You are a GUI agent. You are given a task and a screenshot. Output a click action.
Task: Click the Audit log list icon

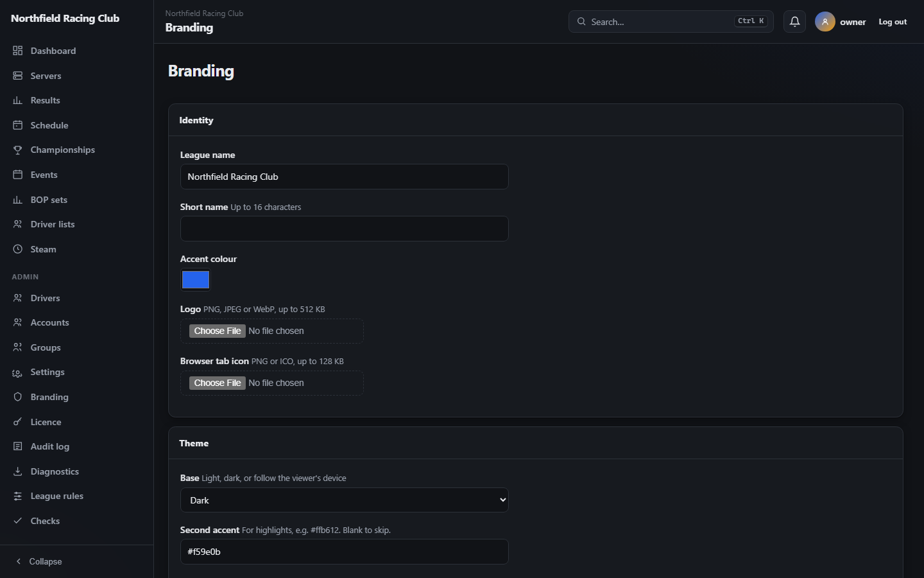click(18, 446)
